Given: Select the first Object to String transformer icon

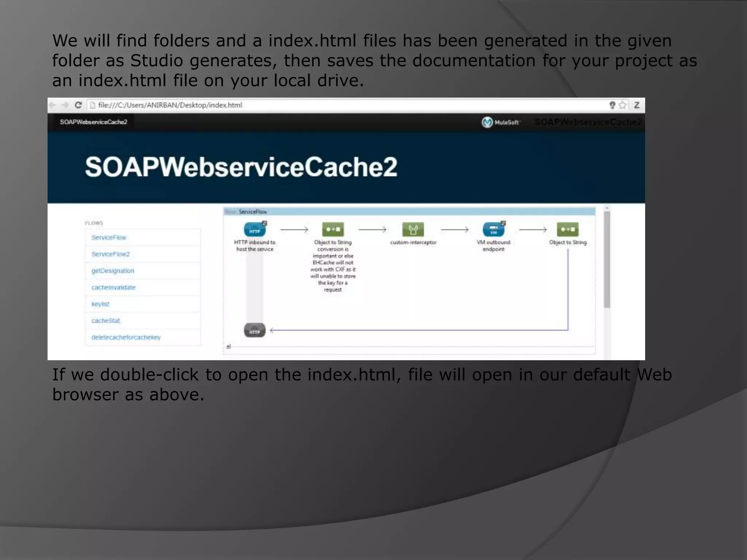Looking at the screenshot, I should (333, 229).
